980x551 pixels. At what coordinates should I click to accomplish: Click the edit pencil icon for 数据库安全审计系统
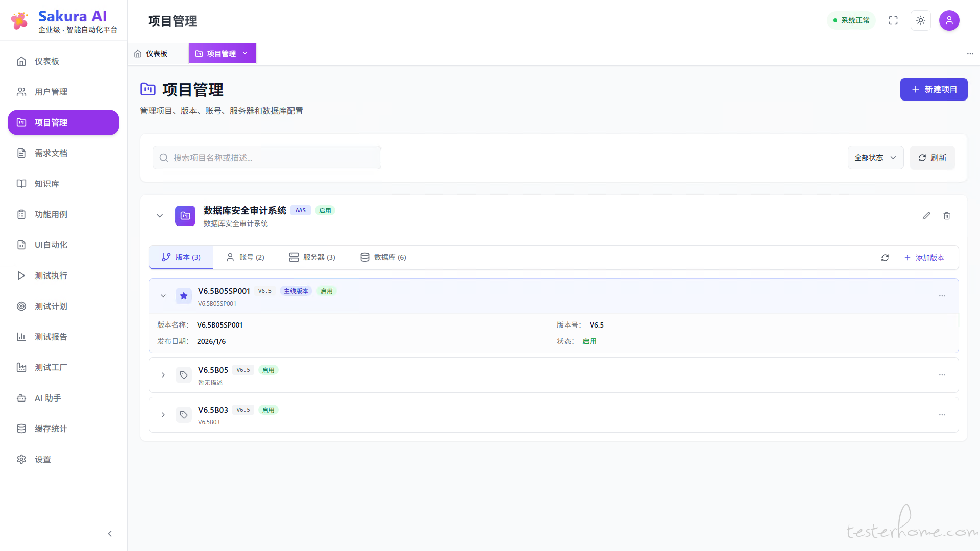[x=926, y=216]
